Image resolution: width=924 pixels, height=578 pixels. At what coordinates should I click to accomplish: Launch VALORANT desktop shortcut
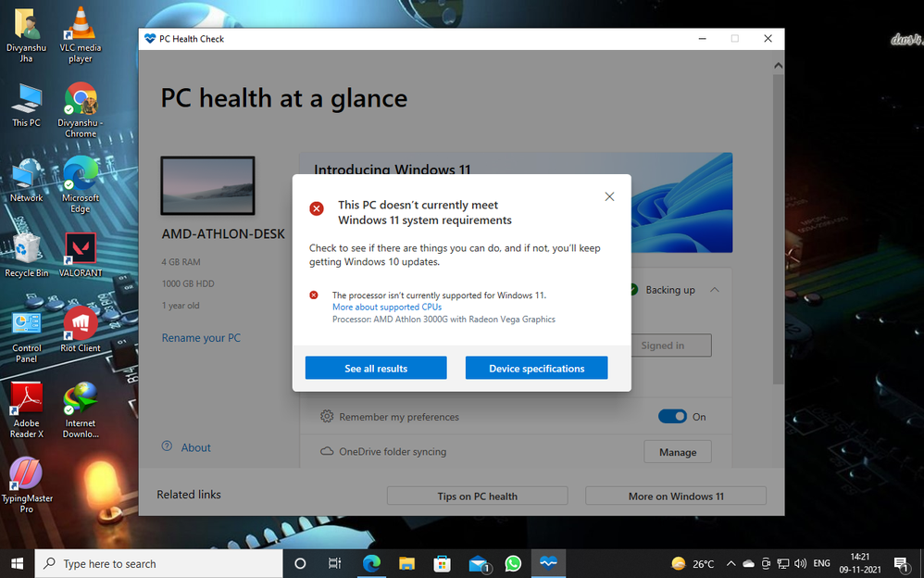coord(81,256)
